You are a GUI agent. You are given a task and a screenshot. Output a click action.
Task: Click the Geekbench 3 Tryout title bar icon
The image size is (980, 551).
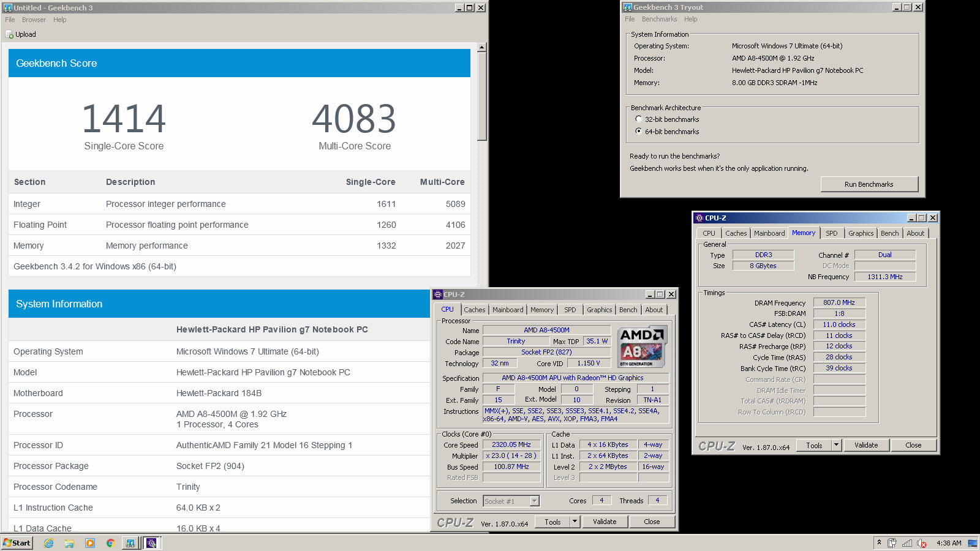627,7
